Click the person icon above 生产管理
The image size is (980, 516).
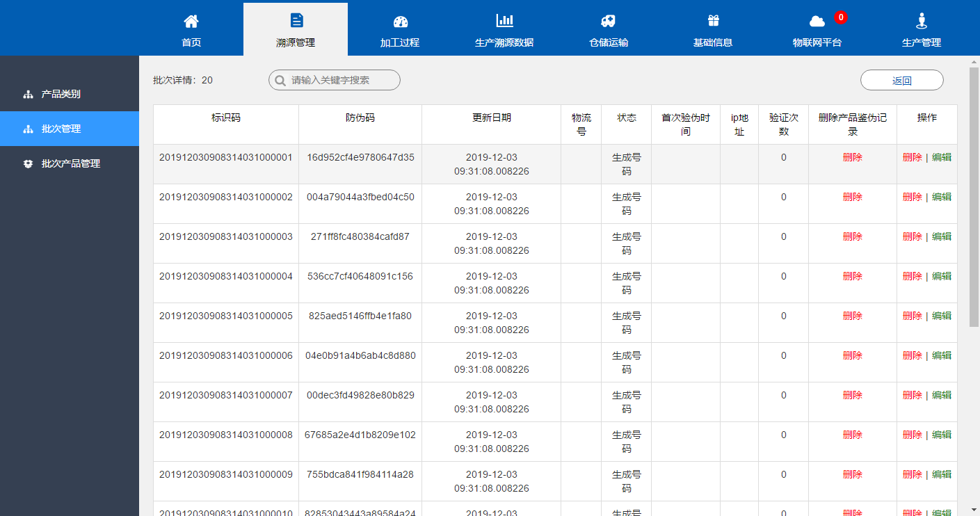click(922, 20)
